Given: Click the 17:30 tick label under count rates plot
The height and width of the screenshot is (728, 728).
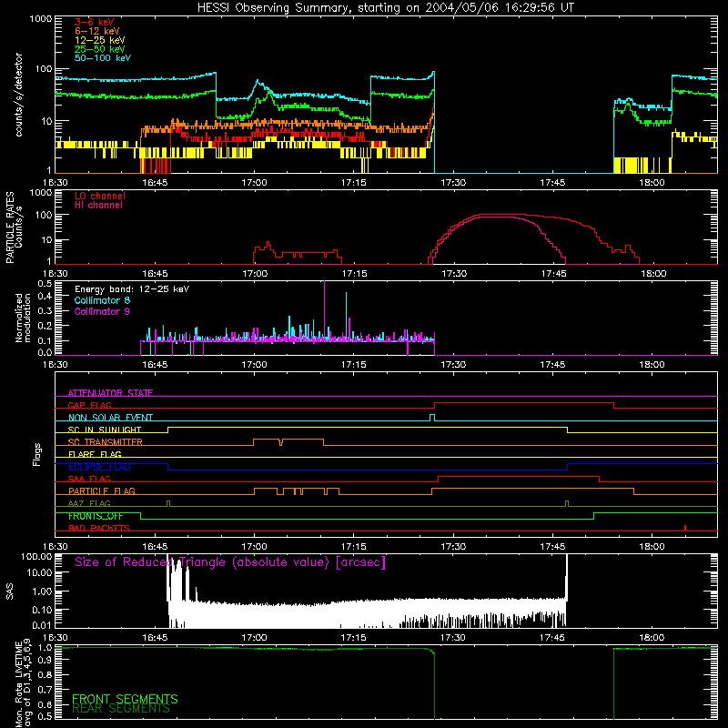Looking at the screenshot, I should click(x=452, y=183).
